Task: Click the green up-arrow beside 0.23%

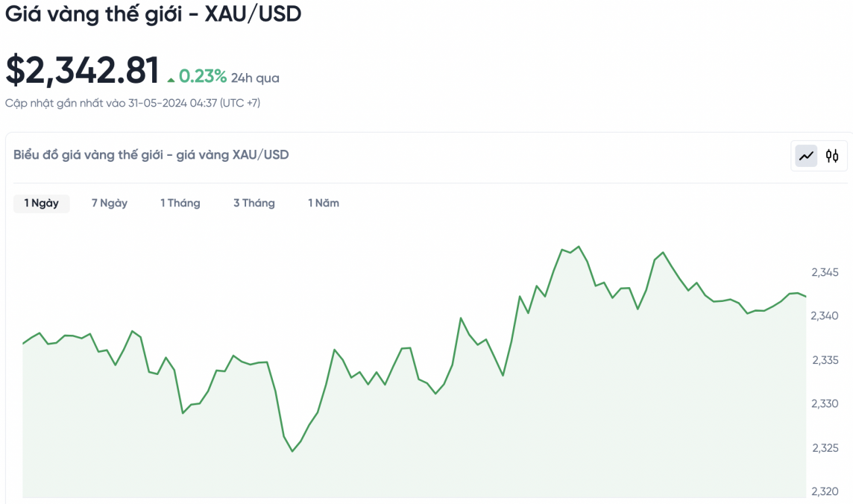Action: pyautogui.click(x=171, y=78)
